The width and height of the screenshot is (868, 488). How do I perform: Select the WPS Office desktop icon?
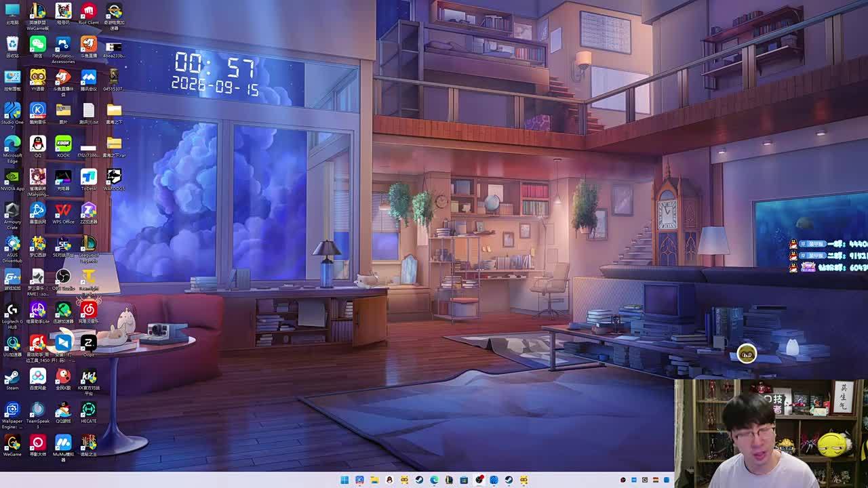[x=63, y=213]
